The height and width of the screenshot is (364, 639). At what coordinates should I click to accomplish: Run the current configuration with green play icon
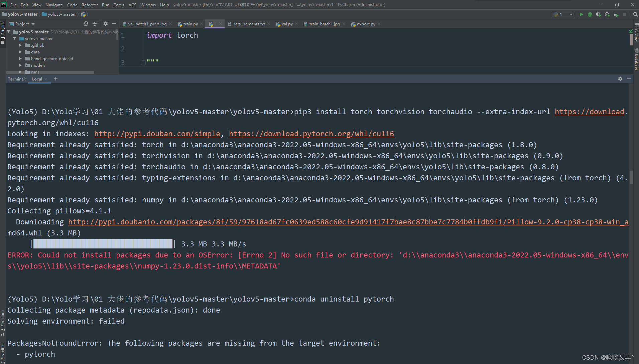581,14
